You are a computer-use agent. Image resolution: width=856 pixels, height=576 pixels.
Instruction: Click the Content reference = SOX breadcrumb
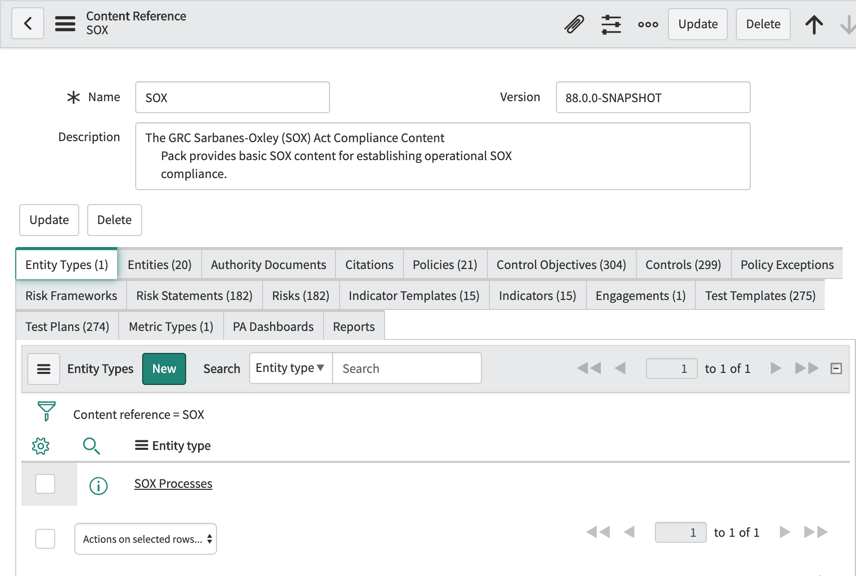point(139,415)
